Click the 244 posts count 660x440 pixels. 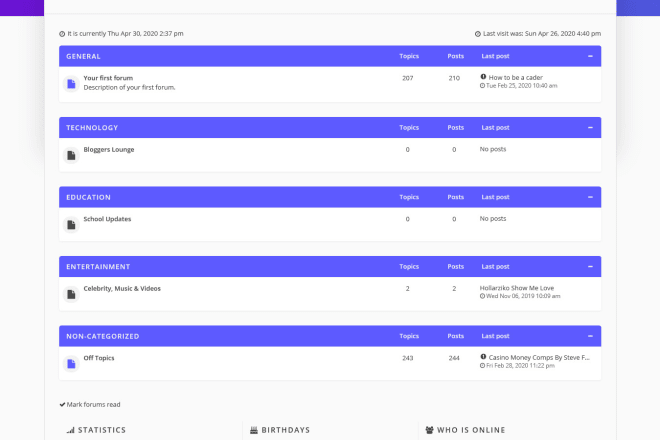pos(454,358)
